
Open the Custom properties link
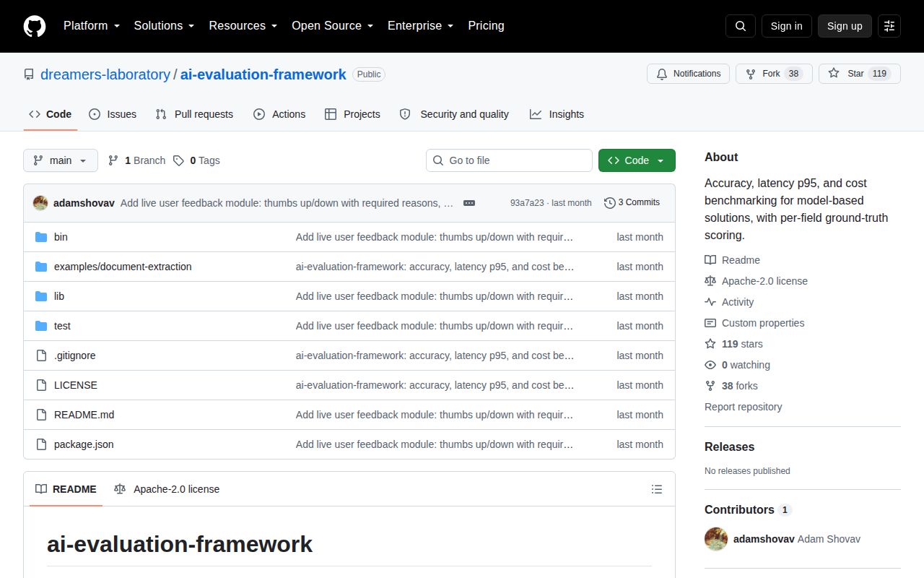[754, 323]
